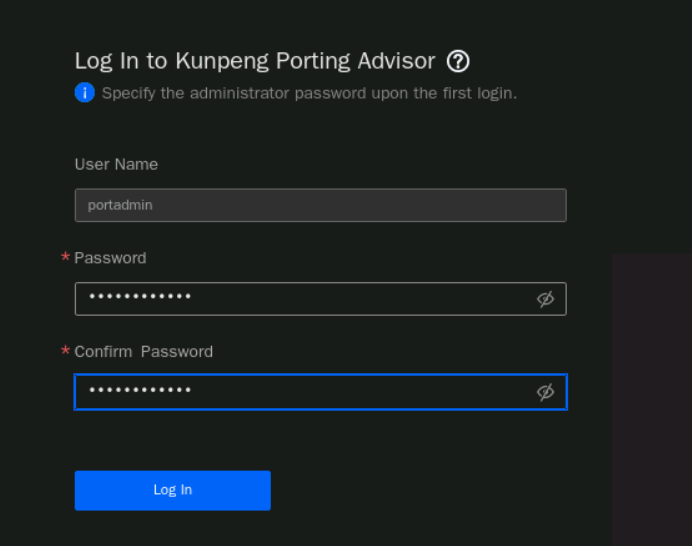Click the "Log In to Kunpeng Porting Advisor" heading
692x546 pixels.
255,61
